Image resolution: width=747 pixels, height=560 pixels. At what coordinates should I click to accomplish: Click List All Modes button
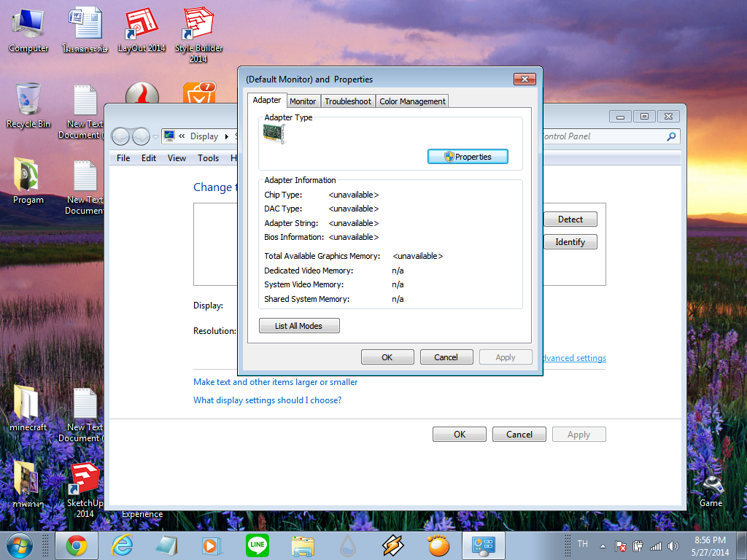tap(299, 326)
